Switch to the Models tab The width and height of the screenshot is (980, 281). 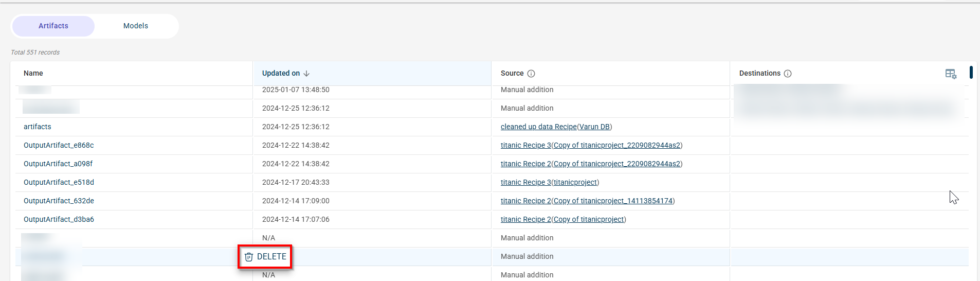pyautogui.click(x=136, y=26)
